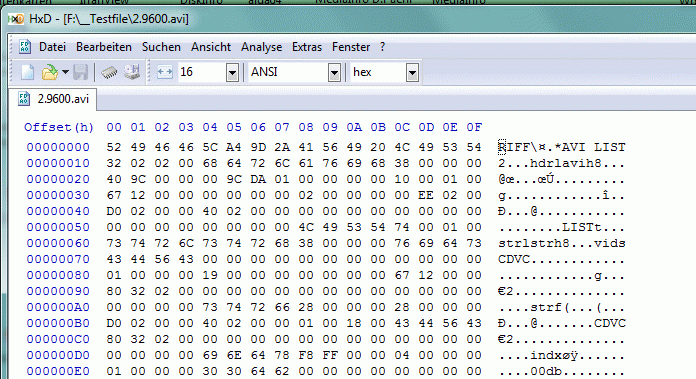Select byte F8 in row 000000D0

(x=305, y=355)
